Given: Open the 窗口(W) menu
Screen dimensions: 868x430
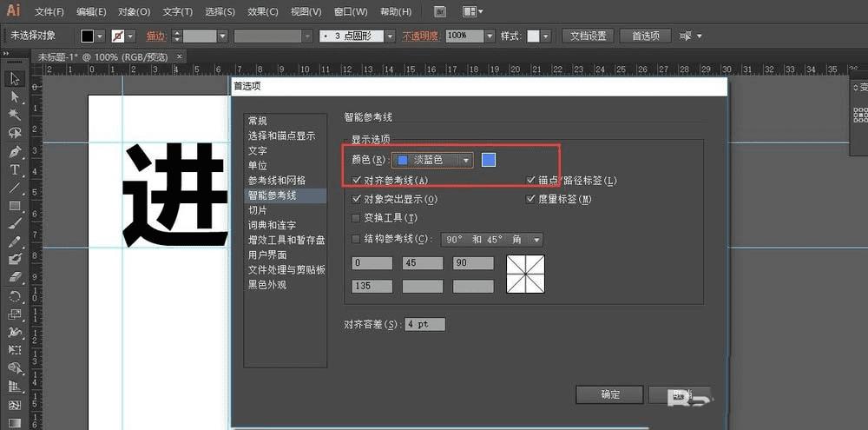Looking at the screenshot, I should click(x=351, y=11).
